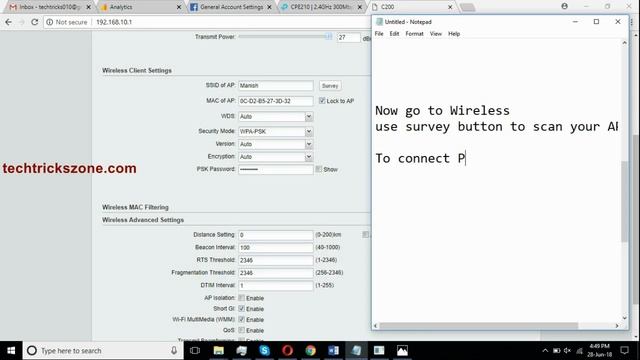Open Chrome from taskbar

(x=311, y=351)
